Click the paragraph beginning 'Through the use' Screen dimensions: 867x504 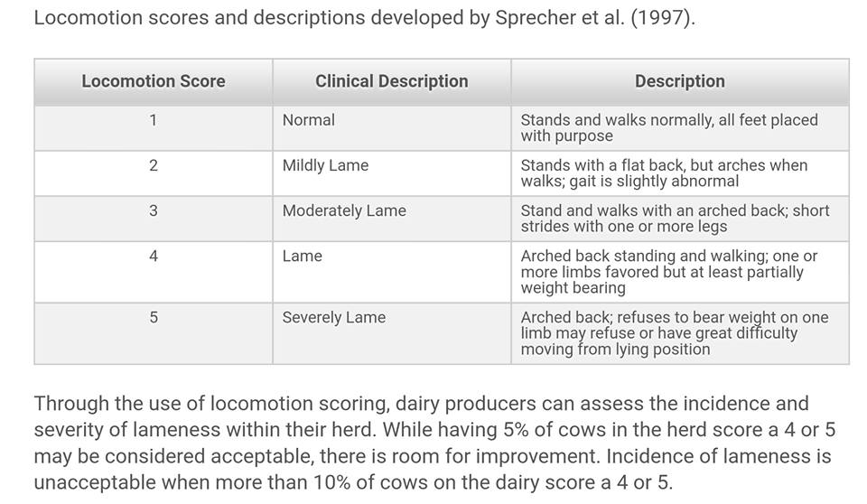(434, 443)
